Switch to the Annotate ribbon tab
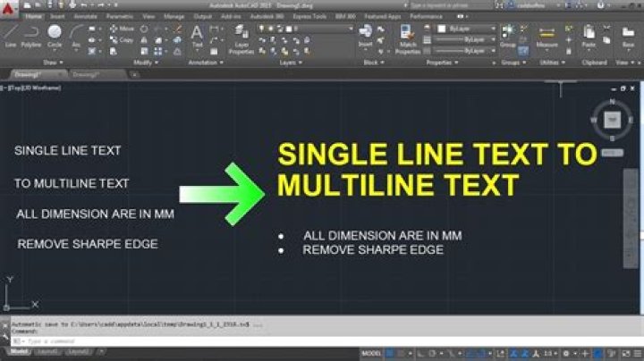The image size is (644, 361). (x=85, y=16)
